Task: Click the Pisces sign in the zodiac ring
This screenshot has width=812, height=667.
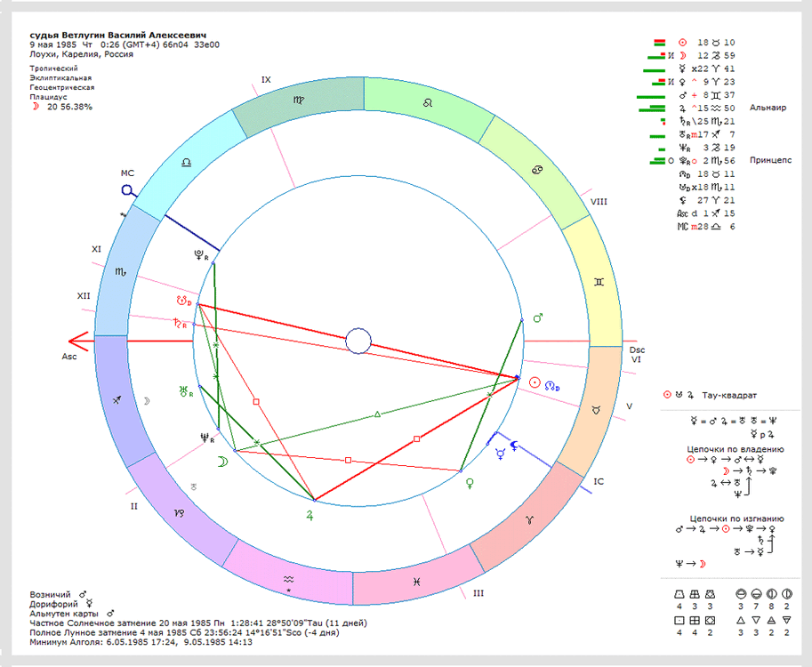Action: click(417, 583)
